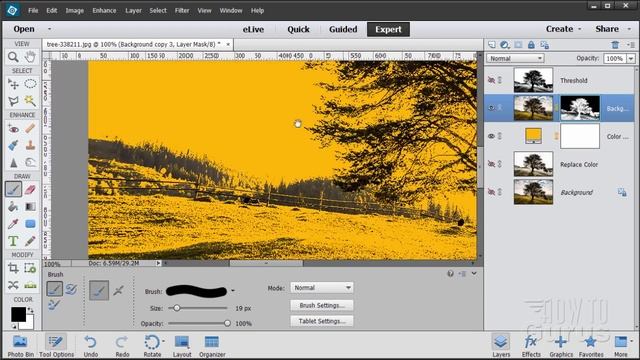The image size is (640, 360).
Task: Select the Polygonal Lasso tool
Action: coord(13,100)
